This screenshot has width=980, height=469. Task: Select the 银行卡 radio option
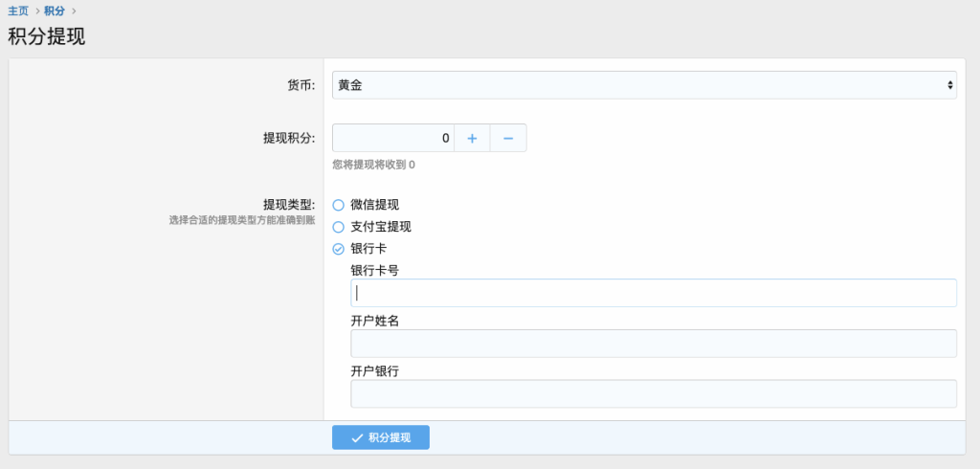tap(338, 249)
